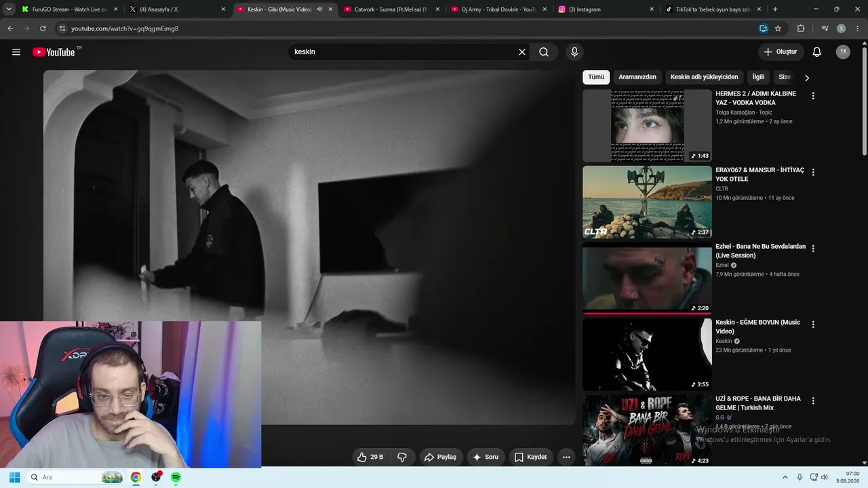Dislike the video
Screen dimensions: 868x488
[402, 457]
